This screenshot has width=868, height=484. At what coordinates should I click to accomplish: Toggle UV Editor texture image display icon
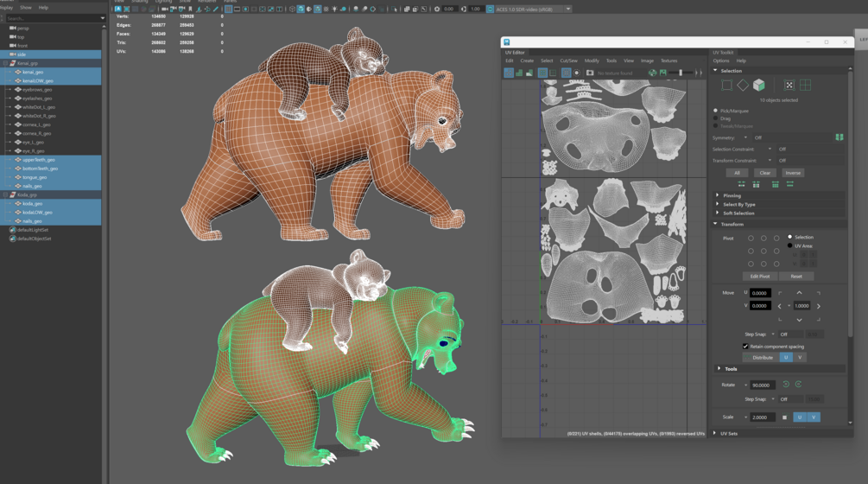662,73
